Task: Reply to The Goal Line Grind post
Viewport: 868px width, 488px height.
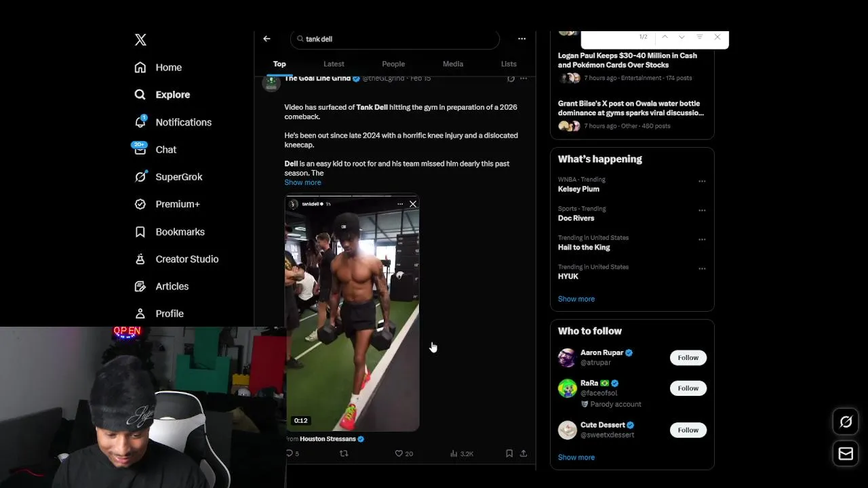Action: coord(292,453)
